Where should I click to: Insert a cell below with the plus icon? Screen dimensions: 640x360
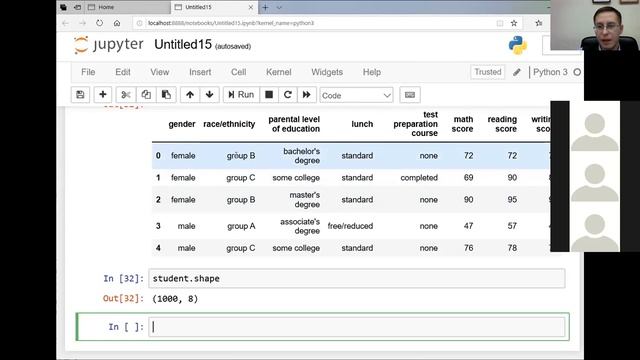[102, 95]
